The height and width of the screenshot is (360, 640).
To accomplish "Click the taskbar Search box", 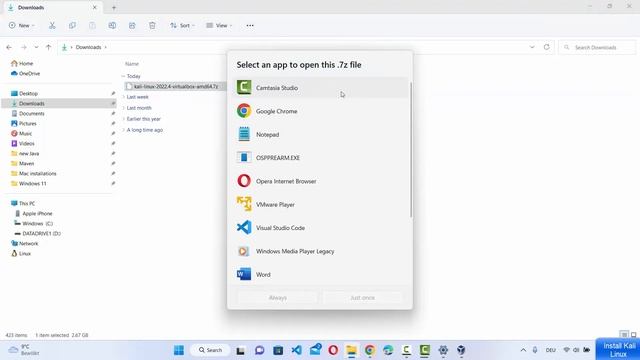I will pyautogui.click(x=211, y=350).
